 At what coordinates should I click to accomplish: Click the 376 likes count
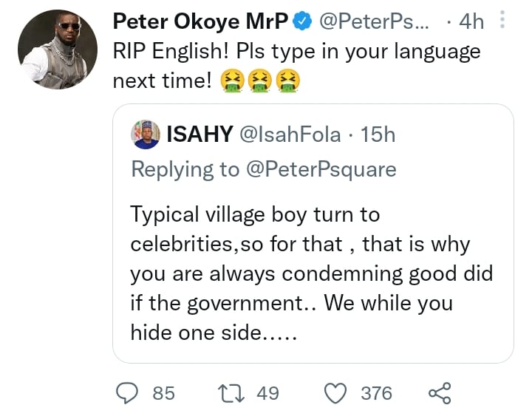pos(375,393)
